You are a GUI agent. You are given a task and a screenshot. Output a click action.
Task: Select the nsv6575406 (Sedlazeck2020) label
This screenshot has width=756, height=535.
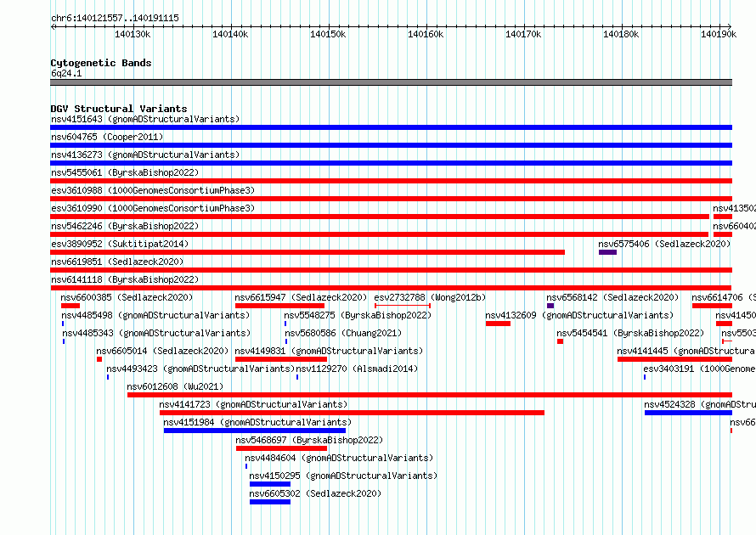664,244
